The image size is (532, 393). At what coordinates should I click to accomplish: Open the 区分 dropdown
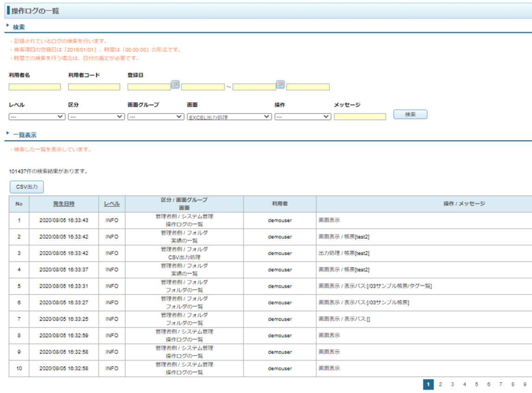(x=96, y=117)
